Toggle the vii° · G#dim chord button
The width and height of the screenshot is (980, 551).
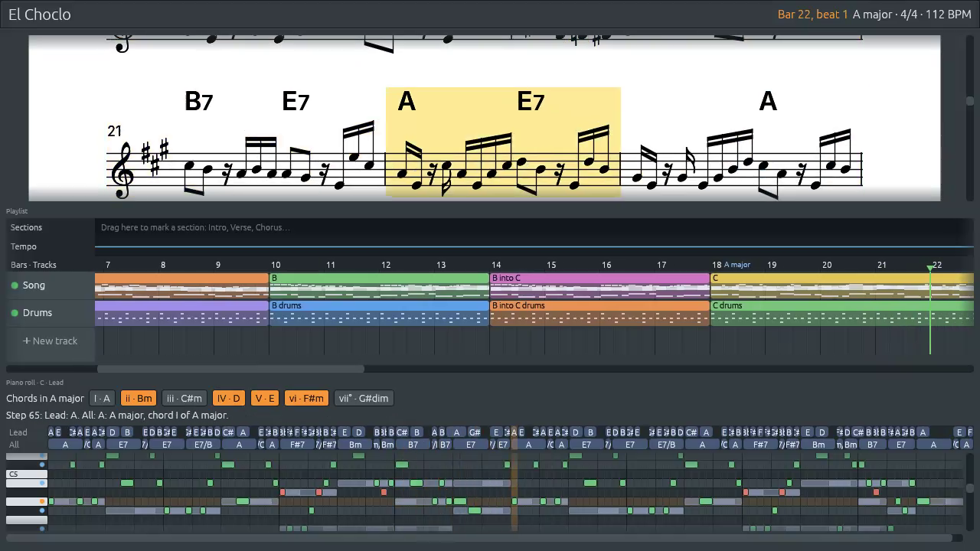point(364,398)
